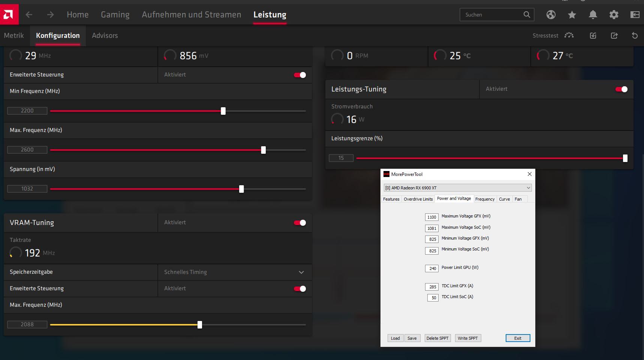Select the Konfiguration tab

tap(58, 36)
